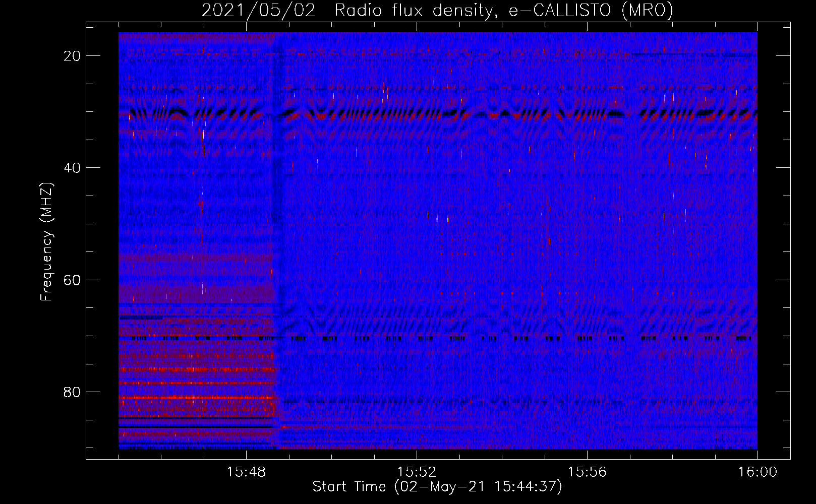Click the 15:52 time tick label

pos(417,472)
